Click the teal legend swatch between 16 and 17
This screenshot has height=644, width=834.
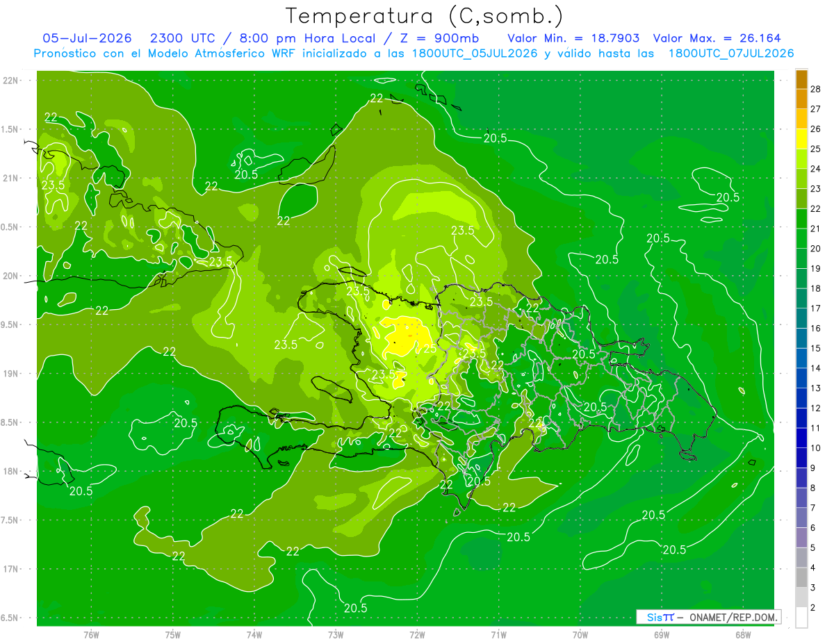point(801,318)
